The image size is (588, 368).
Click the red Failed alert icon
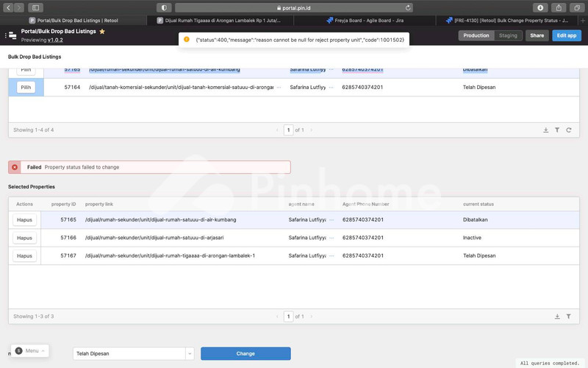tap(15, 167)
